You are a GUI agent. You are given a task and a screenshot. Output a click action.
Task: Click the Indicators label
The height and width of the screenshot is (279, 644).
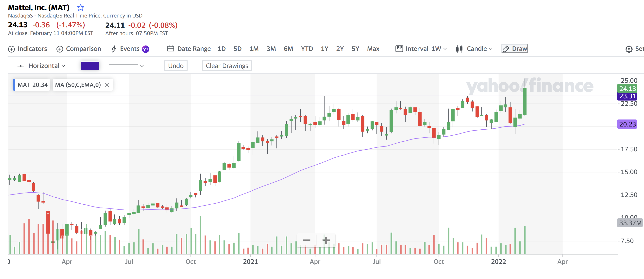[x=32, y=49]
